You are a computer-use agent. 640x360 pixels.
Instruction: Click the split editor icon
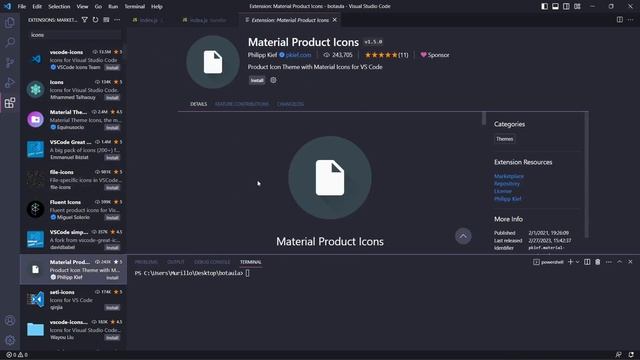[x=620, y=20]
